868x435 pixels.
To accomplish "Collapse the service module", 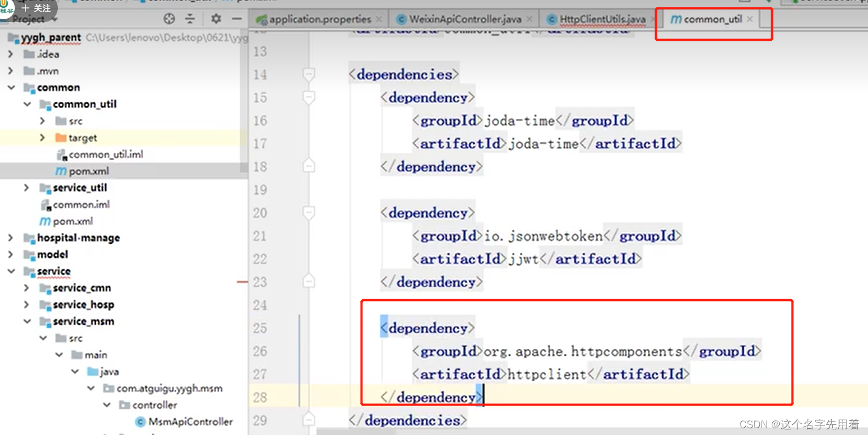I will (11, 272).
